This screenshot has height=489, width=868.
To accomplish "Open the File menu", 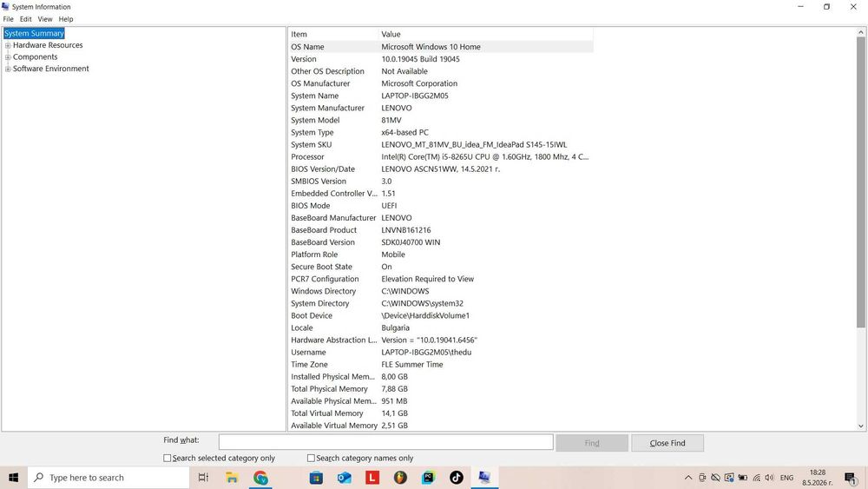I will (x=9, y=19).
